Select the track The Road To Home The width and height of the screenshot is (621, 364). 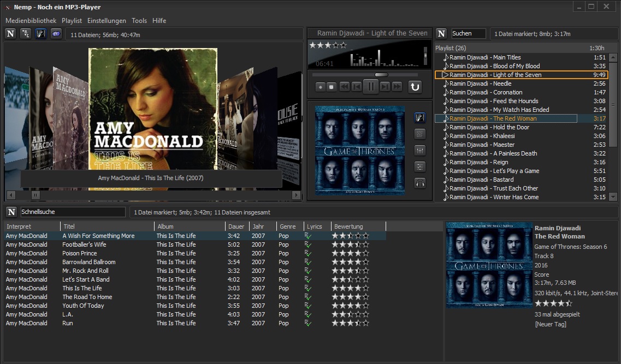pyautogui.click(x=195, y=297)
